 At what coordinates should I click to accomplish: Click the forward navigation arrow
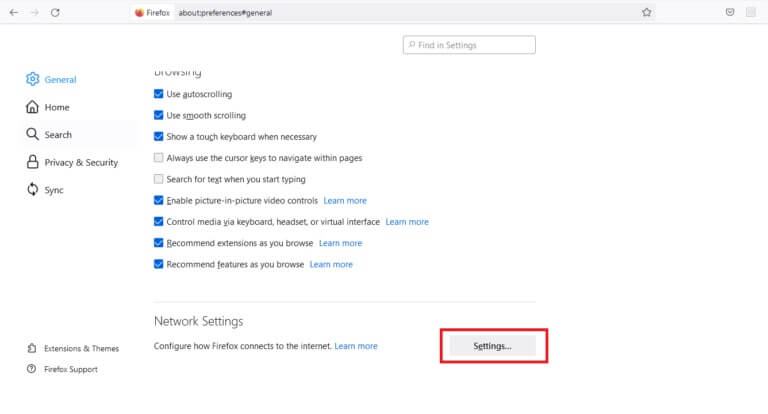pos(35,13)
